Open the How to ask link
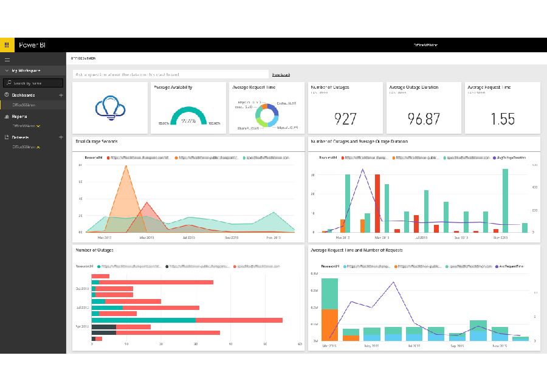The height and width of the screenshot is (392, 547). coord(281,75)
